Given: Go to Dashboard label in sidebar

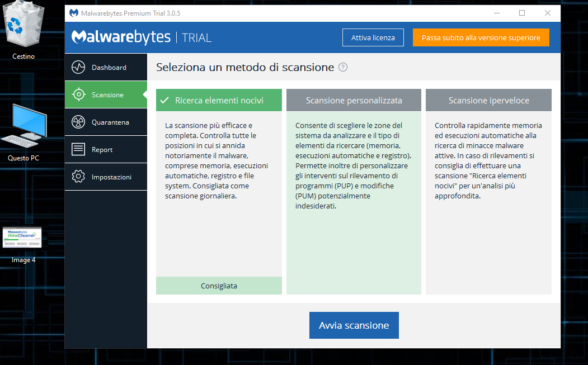Looking at the screenshot, I should coord(109,68).
